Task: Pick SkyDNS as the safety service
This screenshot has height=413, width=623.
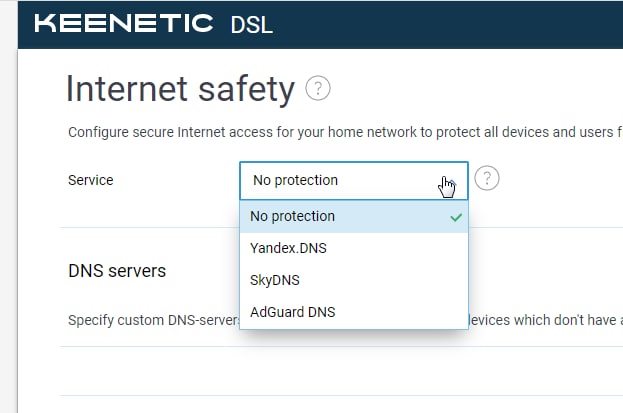Action: click(275, 280)
